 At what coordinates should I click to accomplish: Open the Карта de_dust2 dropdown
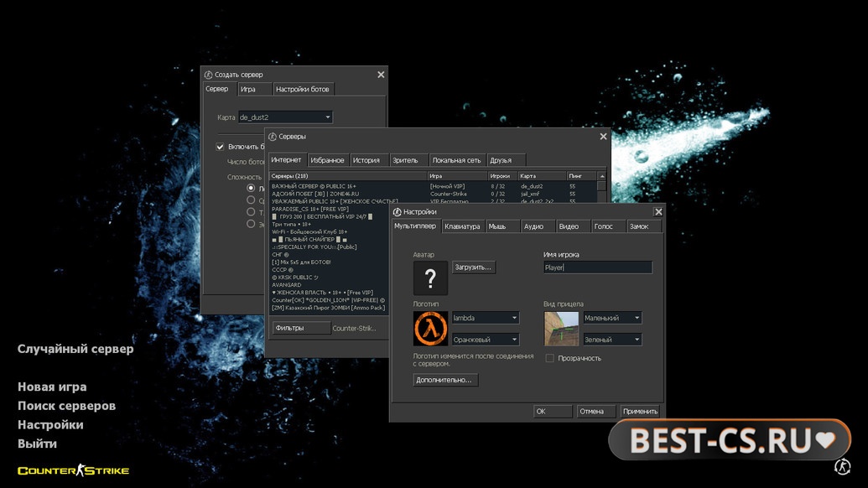click(285, 117)
